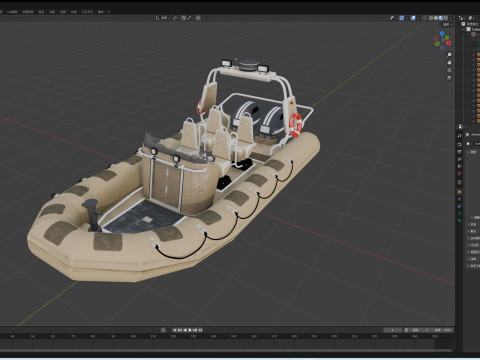Toggle the preview range clock icon
Image resolution: width=480 pixels, height=360 pixels.
point(406,330)
